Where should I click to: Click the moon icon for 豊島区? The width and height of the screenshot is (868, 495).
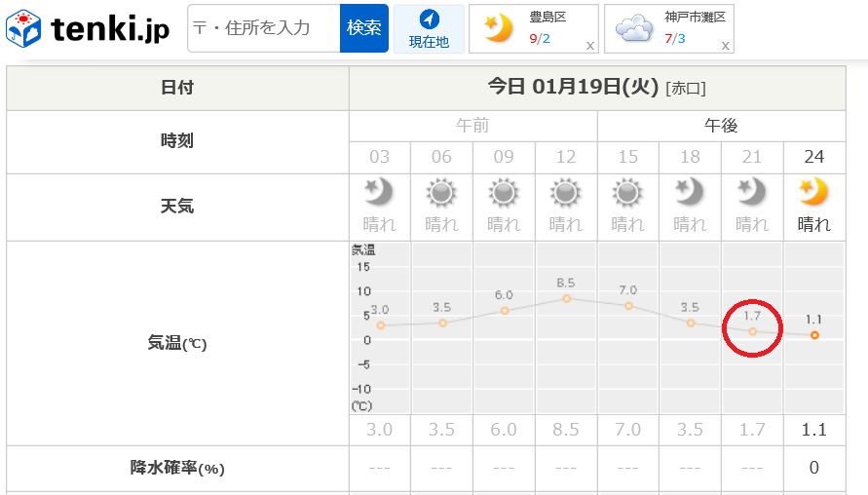tap(498, 27)
